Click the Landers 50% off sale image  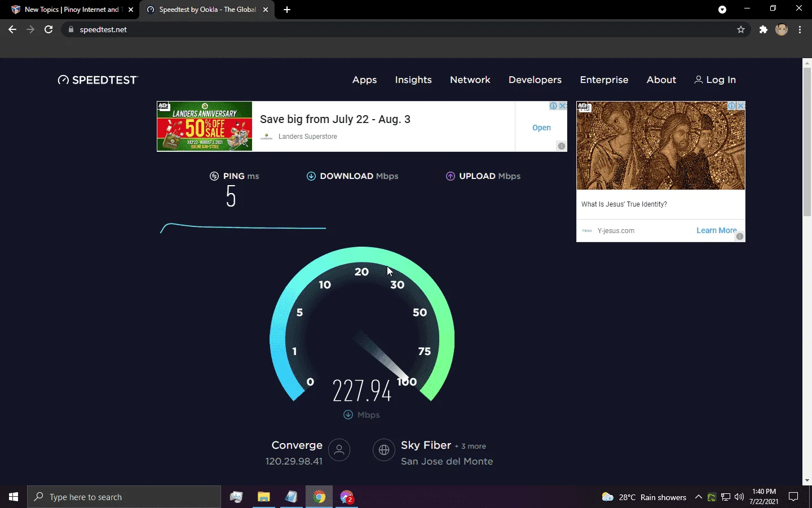click(x=205, y=126)
